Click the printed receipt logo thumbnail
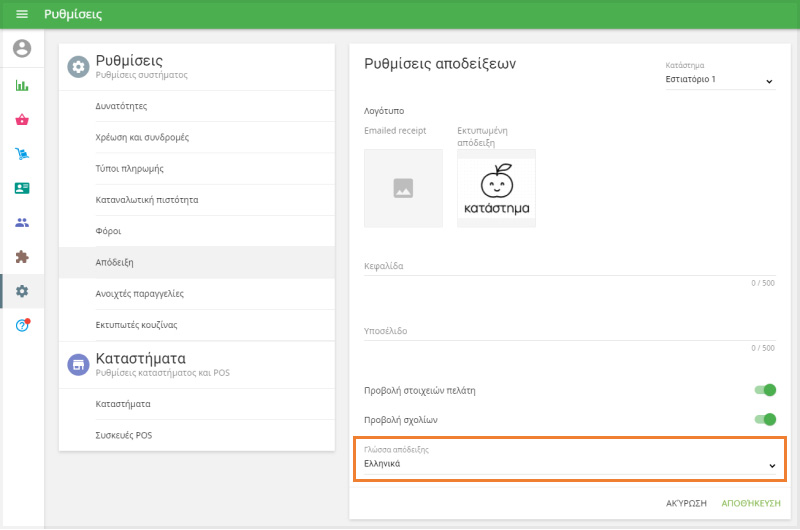The height and width of the screenshot is (530, 800). tap(496, 188)
